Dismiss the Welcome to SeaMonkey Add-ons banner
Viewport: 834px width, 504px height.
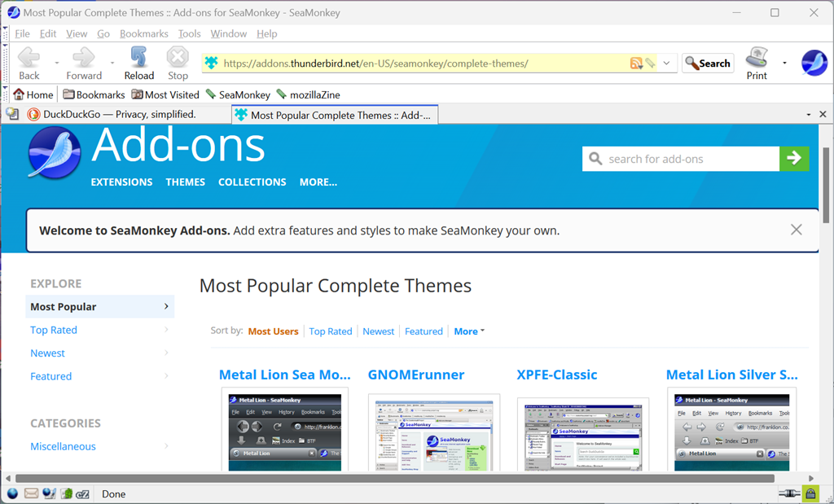point(797,230)
